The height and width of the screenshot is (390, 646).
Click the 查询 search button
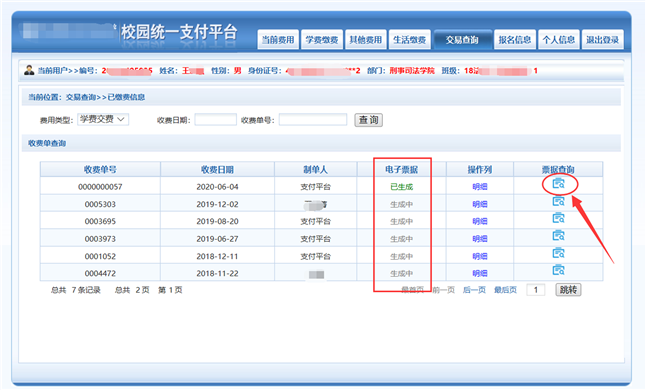[x=369, y=120]
